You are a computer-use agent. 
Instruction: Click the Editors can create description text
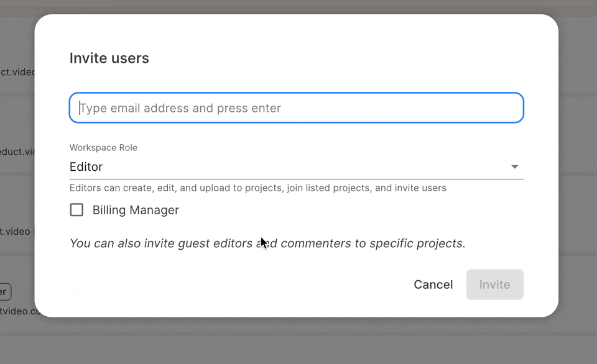coord(257,188)
